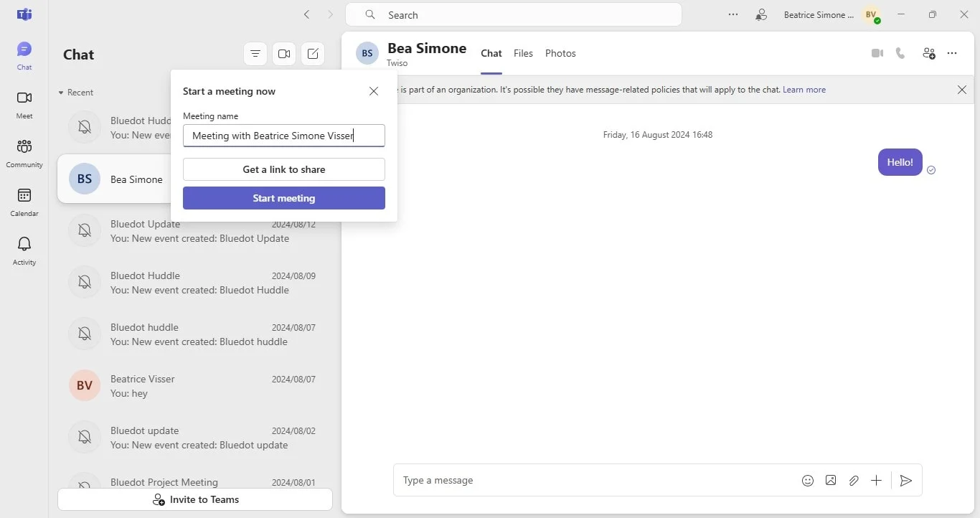Click the Beatrice Simone account name
This screenshot has width=980, height=518.
(819, 14)
